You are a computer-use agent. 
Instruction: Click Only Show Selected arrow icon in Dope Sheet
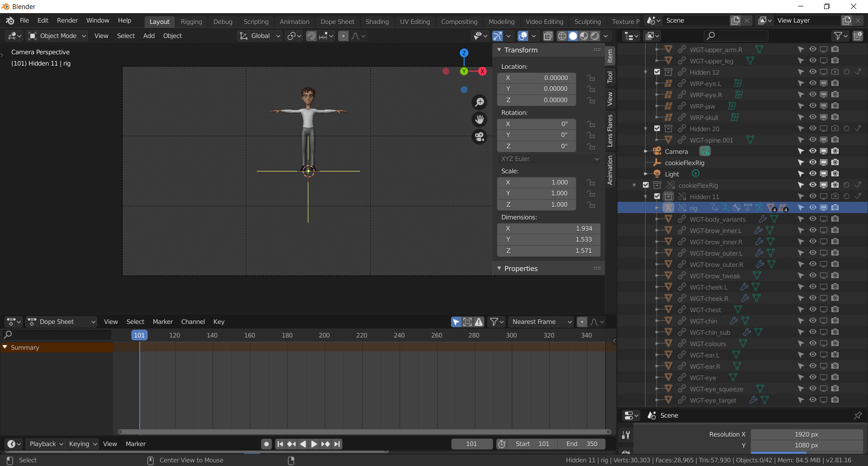[456, 322]
